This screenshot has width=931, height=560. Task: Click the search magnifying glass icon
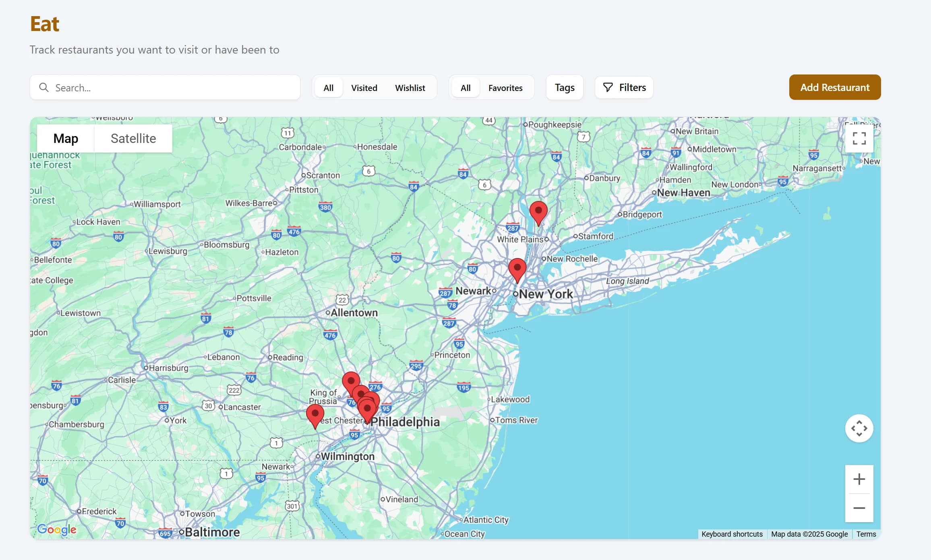(x=43, y=87)
